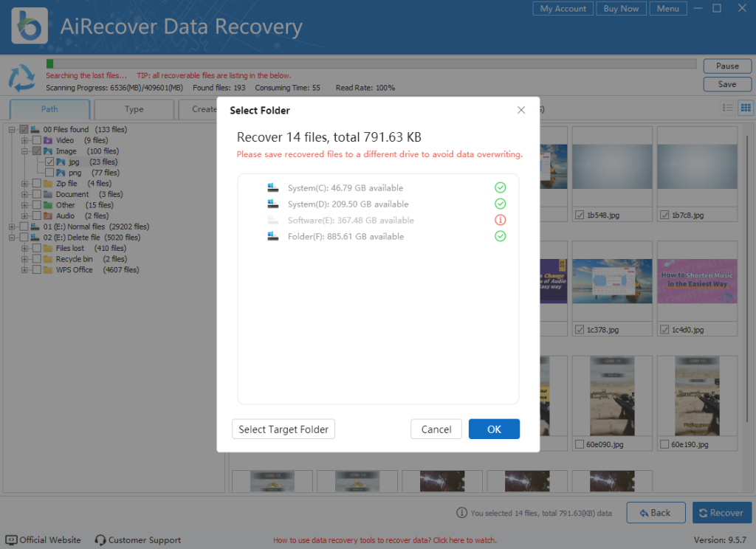This screenshot has height=549, width=756.
Task: Switch to the Type tab
Action: [134, 109]
